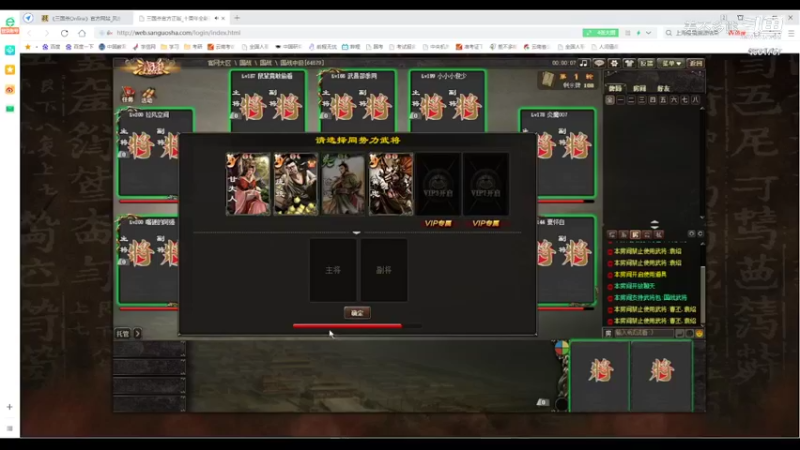Open the red Weibo sidebar icon
This screenshot has height=450, width=800.
coord(10,90)
